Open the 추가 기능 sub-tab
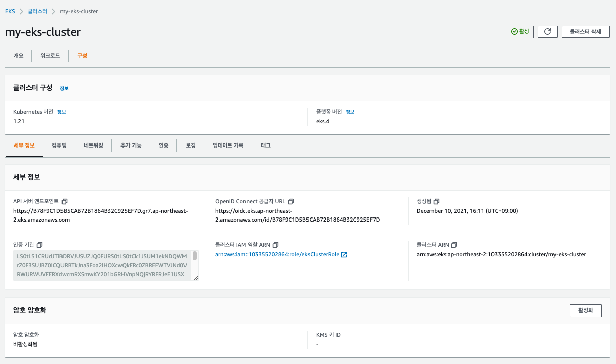This screenshot has height=364, width=616. 131,145
